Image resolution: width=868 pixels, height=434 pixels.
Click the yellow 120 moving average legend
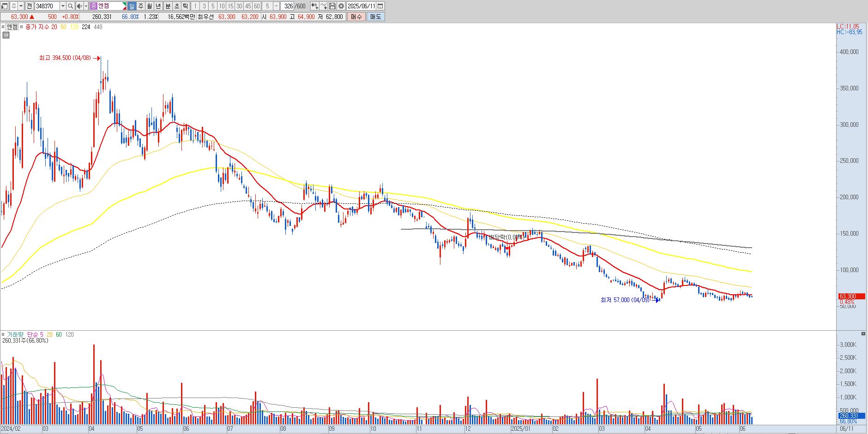tap(74, 27)
